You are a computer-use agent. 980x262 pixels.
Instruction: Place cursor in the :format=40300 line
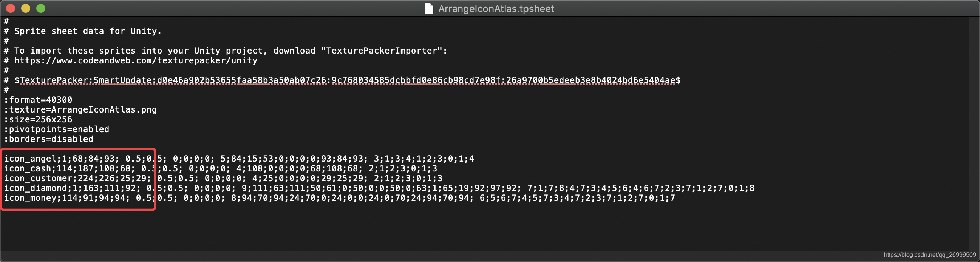[38, 100]
